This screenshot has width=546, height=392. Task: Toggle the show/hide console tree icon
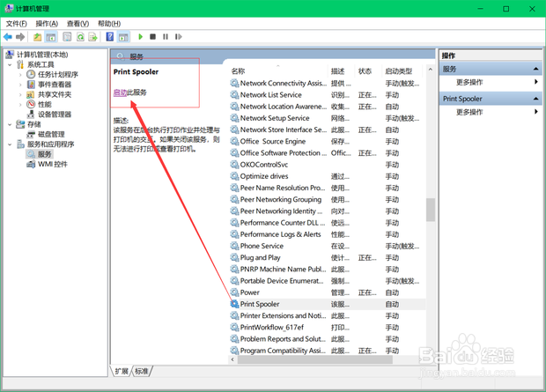(51, 37)
